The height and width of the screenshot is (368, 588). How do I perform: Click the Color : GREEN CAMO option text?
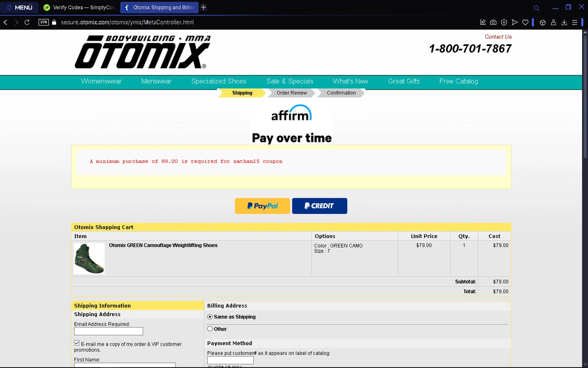click(338, 246)
